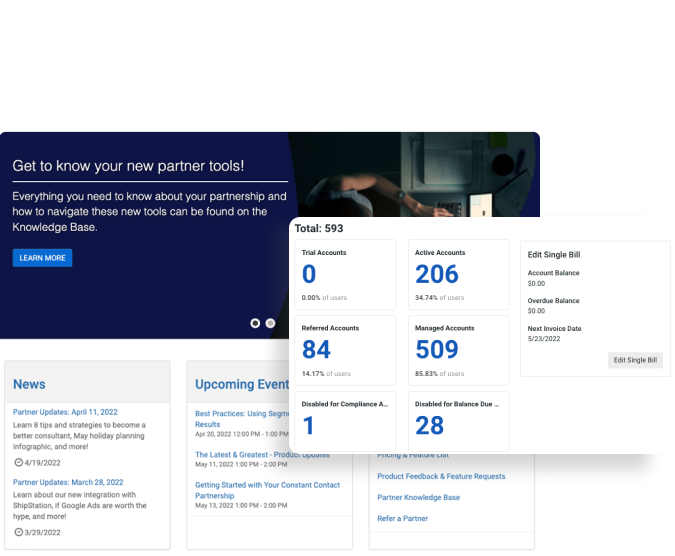Image resolution: width=675 pixels, height=556 pixels.
Task: Click the Disabled for Compliance card
Action: (x=345, y=421)
